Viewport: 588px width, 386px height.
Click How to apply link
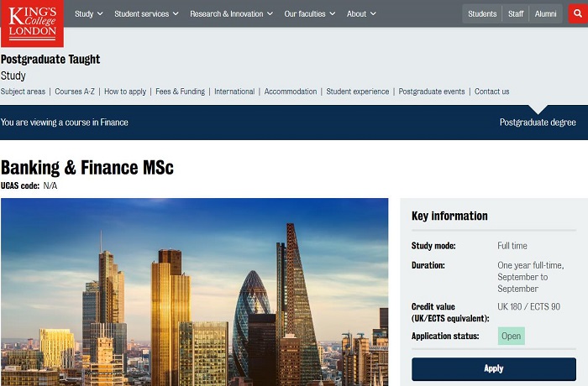pos(125,91)
